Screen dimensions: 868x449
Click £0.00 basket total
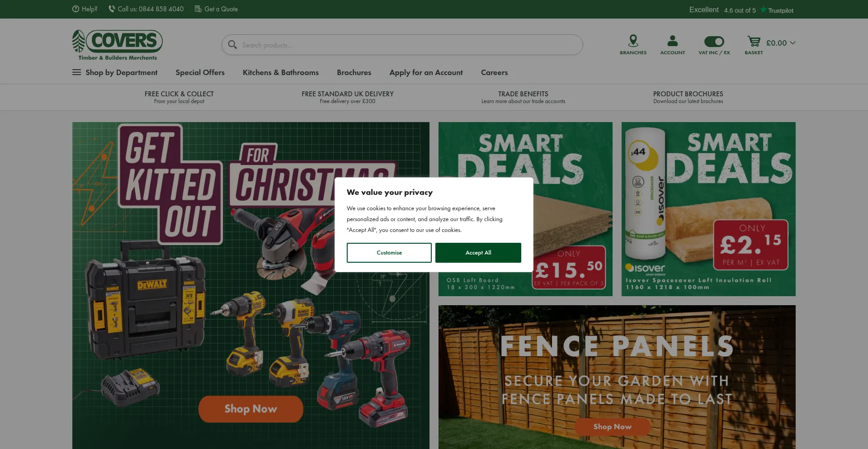point(776,43)
